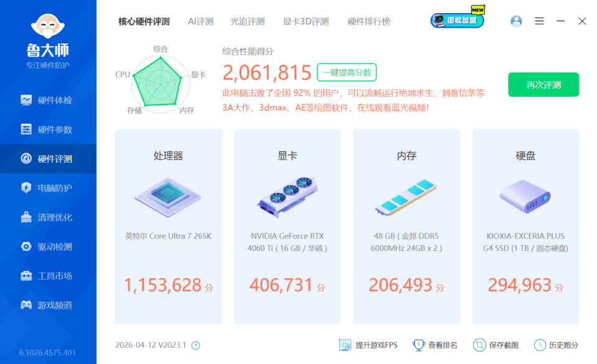Screen dimensions: 597x364
Task: Open 清理优化 in the sidebar
Action: tap(47, 217)
